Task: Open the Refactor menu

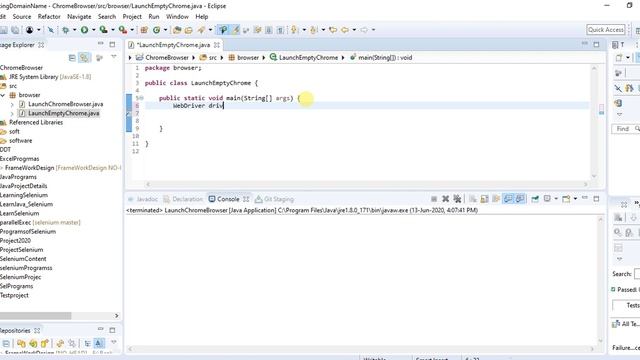Action: 49,17
